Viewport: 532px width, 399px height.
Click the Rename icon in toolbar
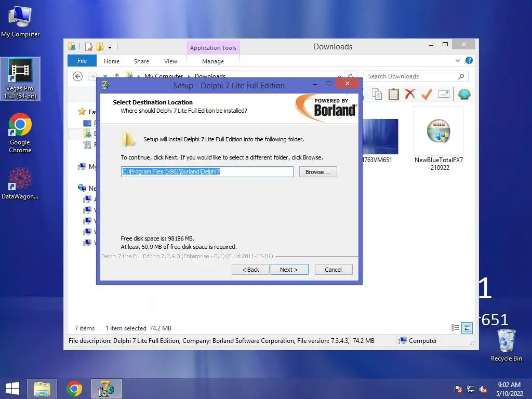tap(444, 94)
